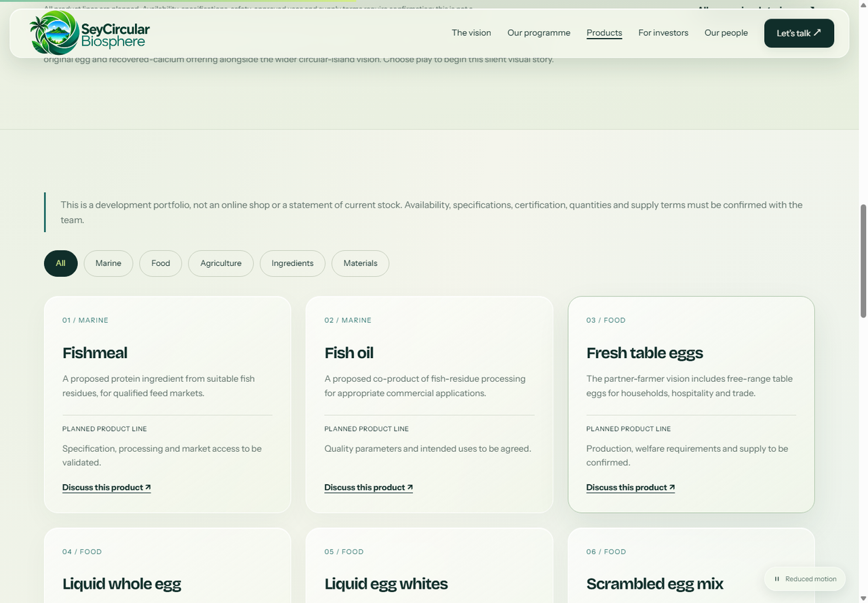This screenshot has height=603, width=868.
Task: Click the Liquid whole egg heading
Action: [121, 584]
